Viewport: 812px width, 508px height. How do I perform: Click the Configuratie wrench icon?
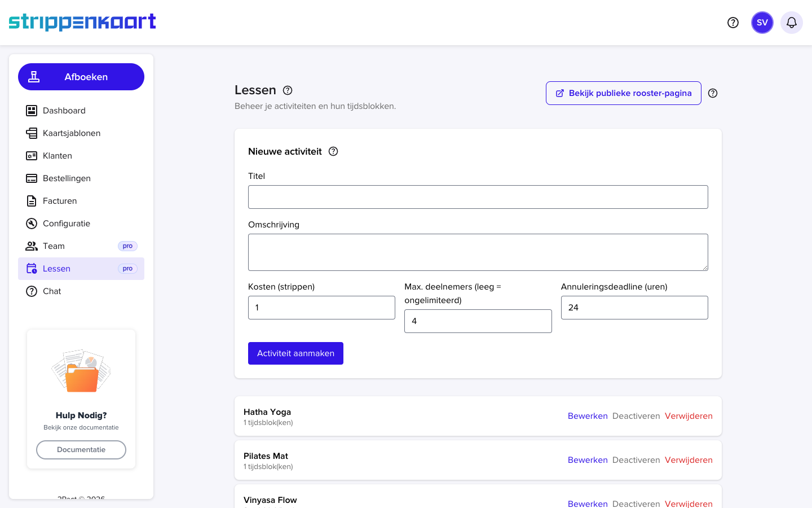(32, 224)
